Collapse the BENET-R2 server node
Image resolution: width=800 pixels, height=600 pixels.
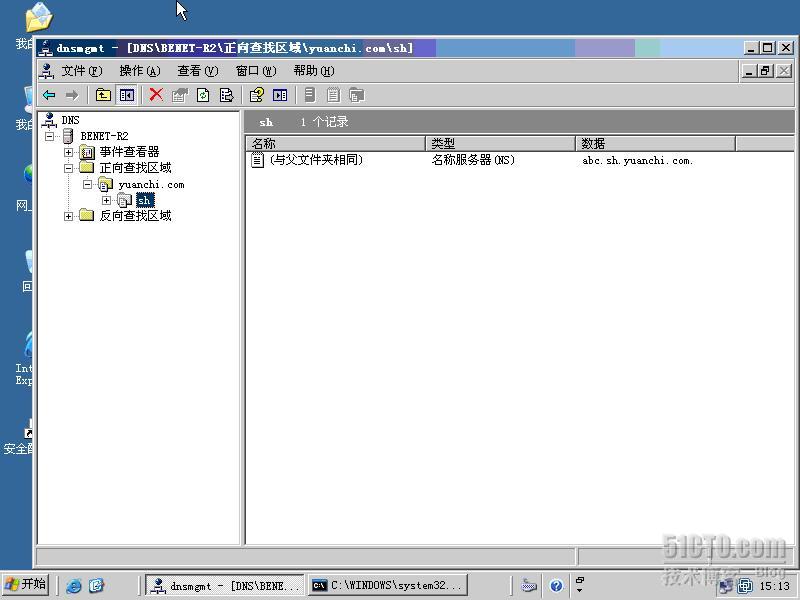coord(49,136)
